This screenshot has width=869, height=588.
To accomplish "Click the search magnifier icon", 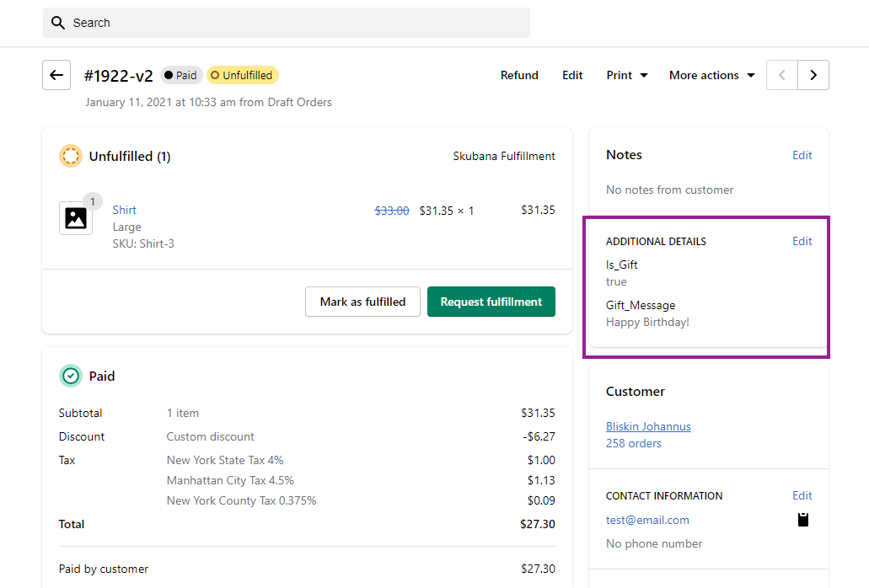I will (57, 23).
